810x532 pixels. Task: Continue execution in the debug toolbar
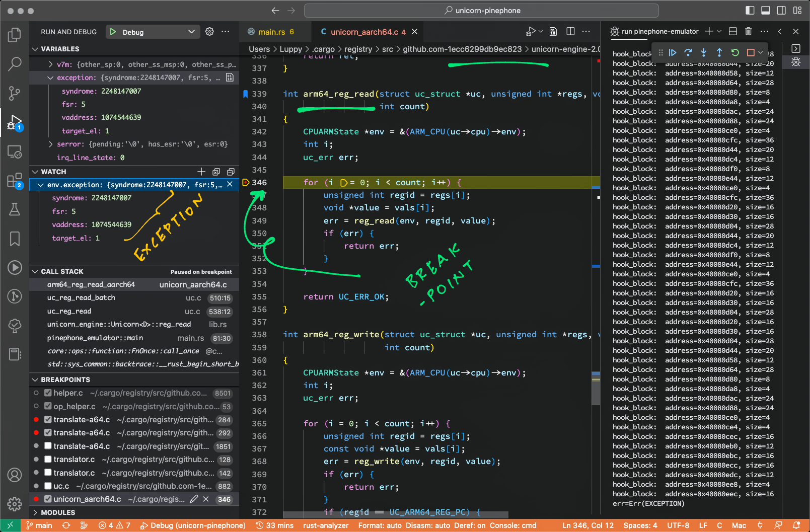coord(673,52)
